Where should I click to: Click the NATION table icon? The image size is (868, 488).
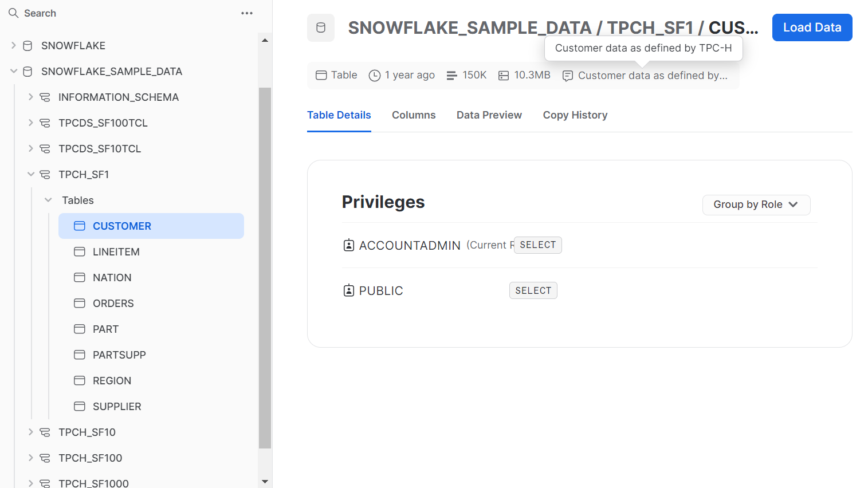point(80,278)
